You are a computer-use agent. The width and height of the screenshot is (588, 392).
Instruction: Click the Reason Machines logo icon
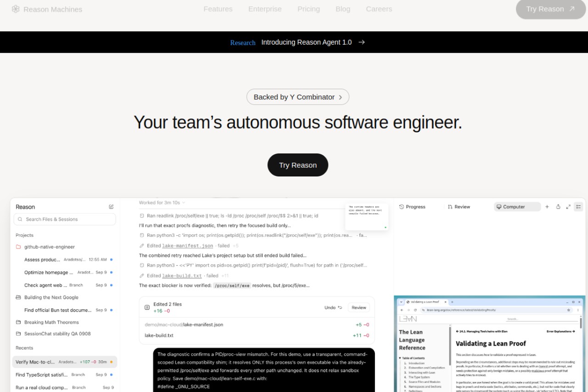[16, 9]
